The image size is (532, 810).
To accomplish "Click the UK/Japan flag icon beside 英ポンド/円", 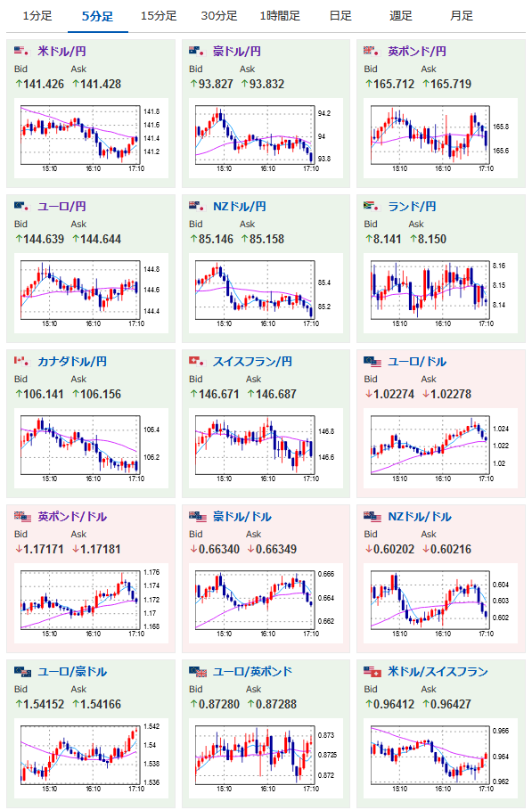I will pyautogui.click(x=372, y=51).
